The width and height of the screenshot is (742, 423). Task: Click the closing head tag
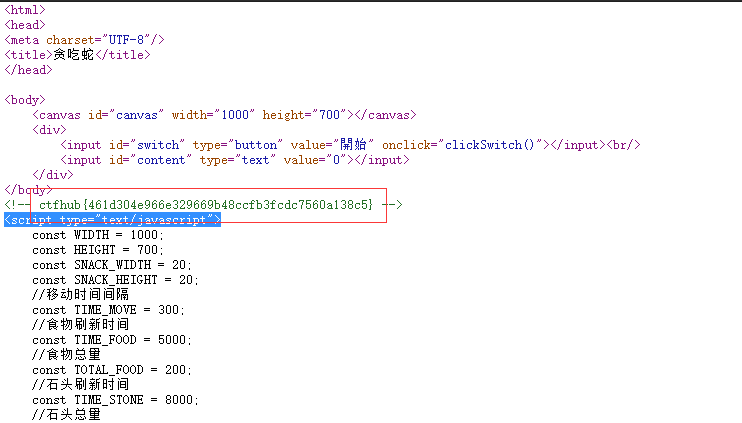click(x=28, y=70)
